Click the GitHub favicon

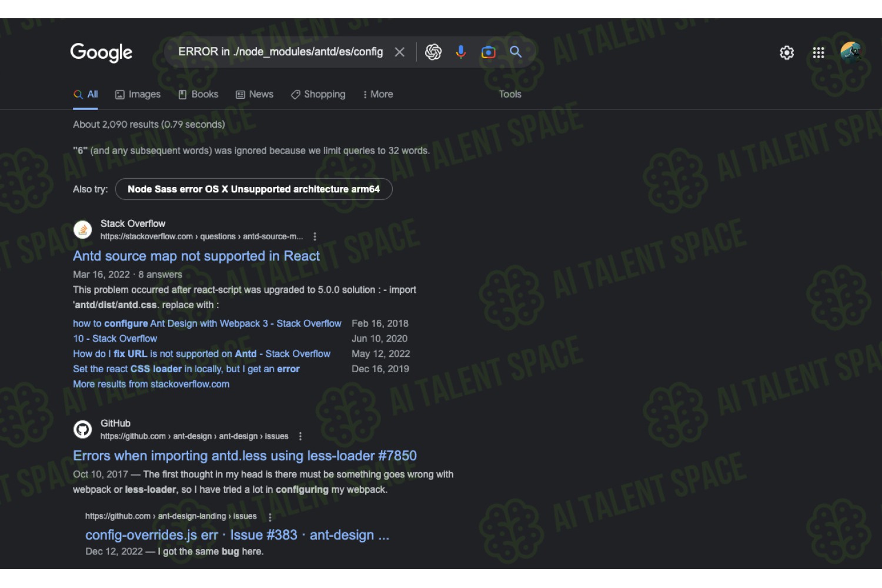83,430
